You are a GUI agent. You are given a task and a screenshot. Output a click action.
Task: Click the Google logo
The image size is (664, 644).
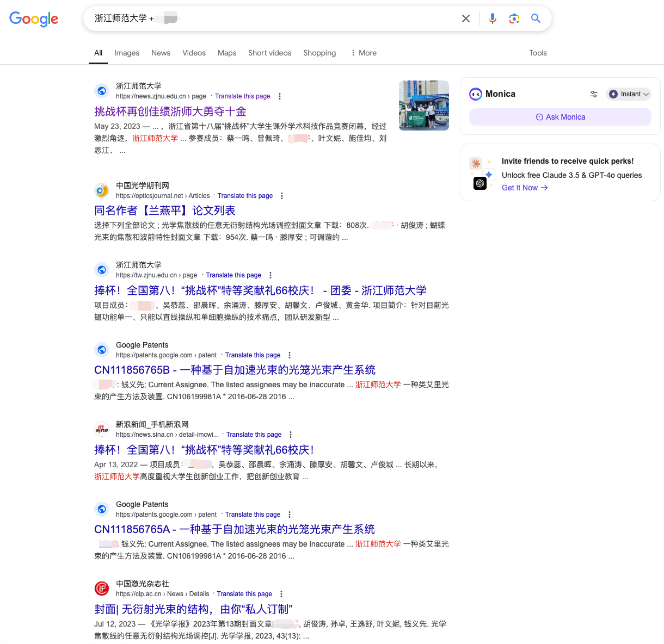[x=34, y=19]
